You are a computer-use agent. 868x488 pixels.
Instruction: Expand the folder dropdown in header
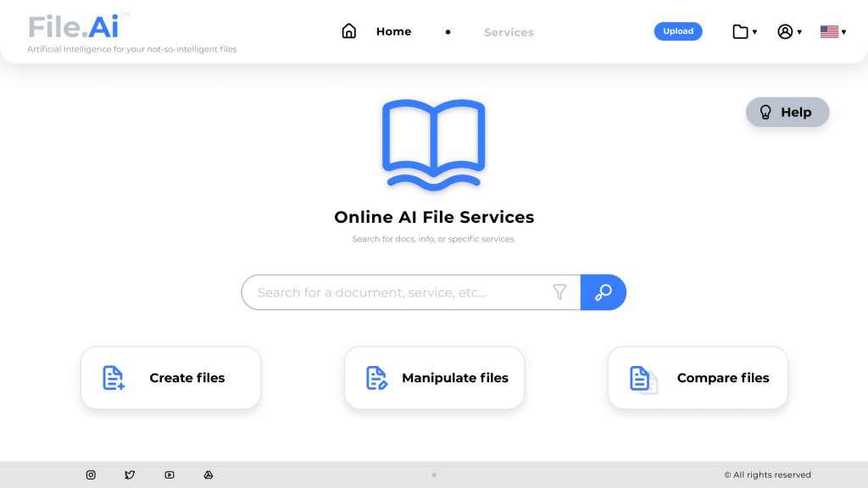point(744,32)
